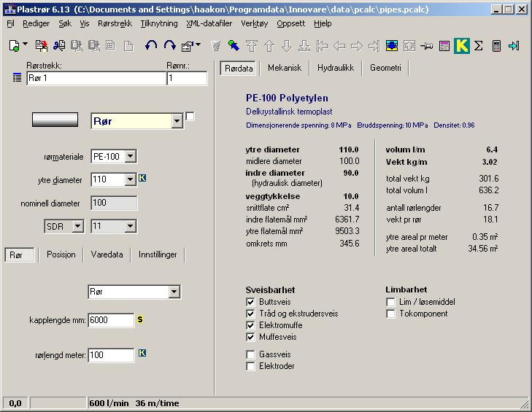
Task: Click the K icon beside rørlengd meter
Action: point(142,353)
